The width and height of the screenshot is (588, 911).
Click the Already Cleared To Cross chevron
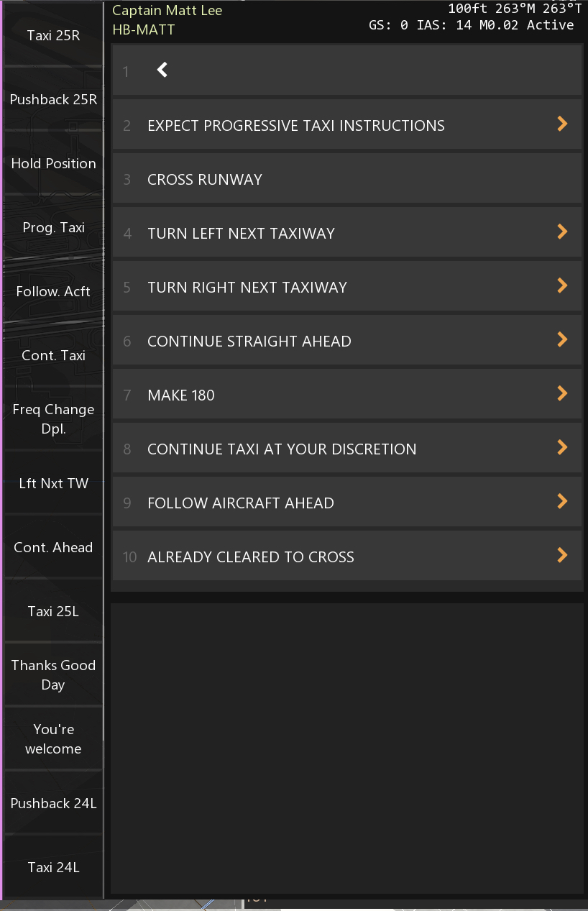563,556
